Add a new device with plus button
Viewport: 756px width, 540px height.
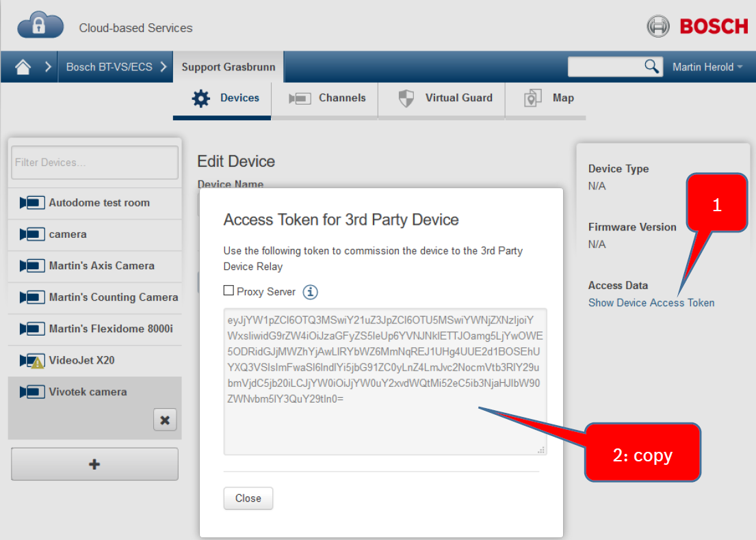[x=94, y=464]
